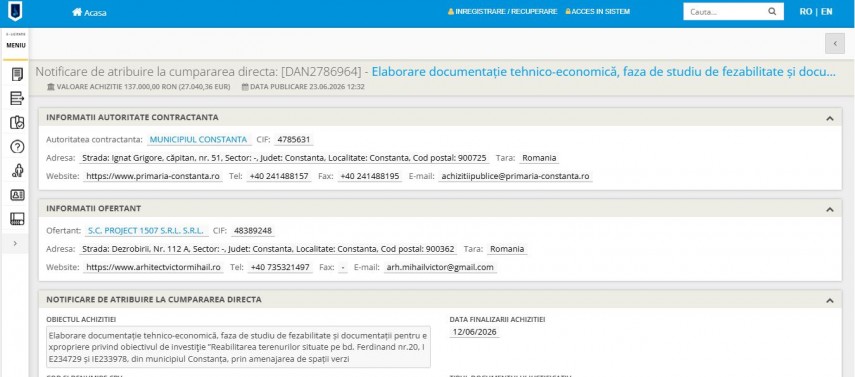Click the shield logo in header

click(x=15, y=12)
